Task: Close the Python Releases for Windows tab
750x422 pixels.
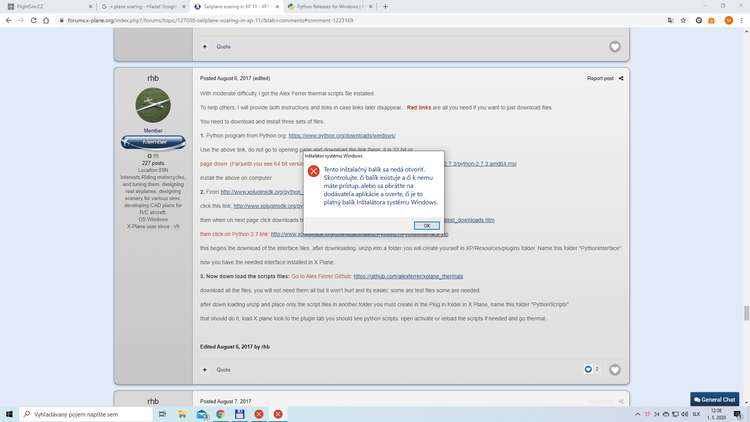Action: click(370, 7)
